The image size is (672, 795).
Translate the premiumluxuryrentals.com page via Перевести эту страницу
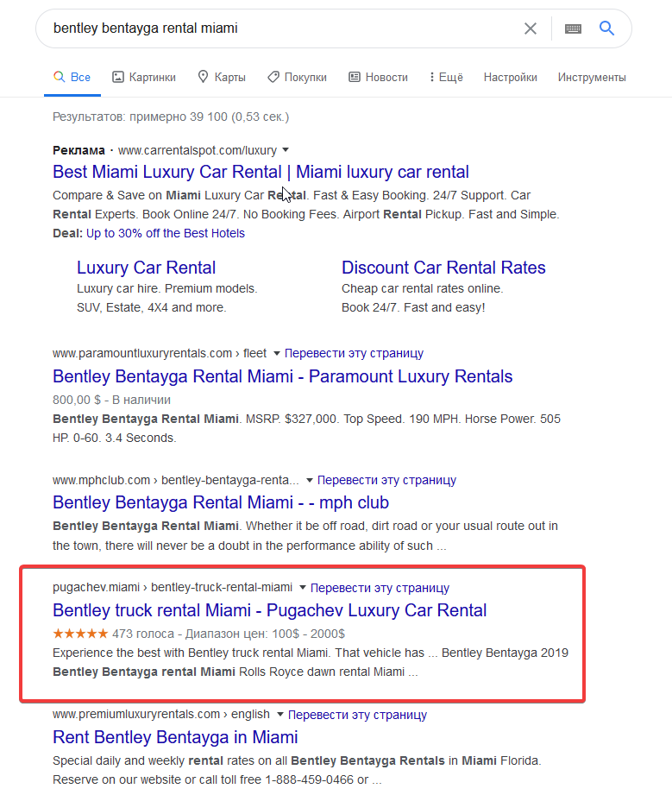click(357, 715)
